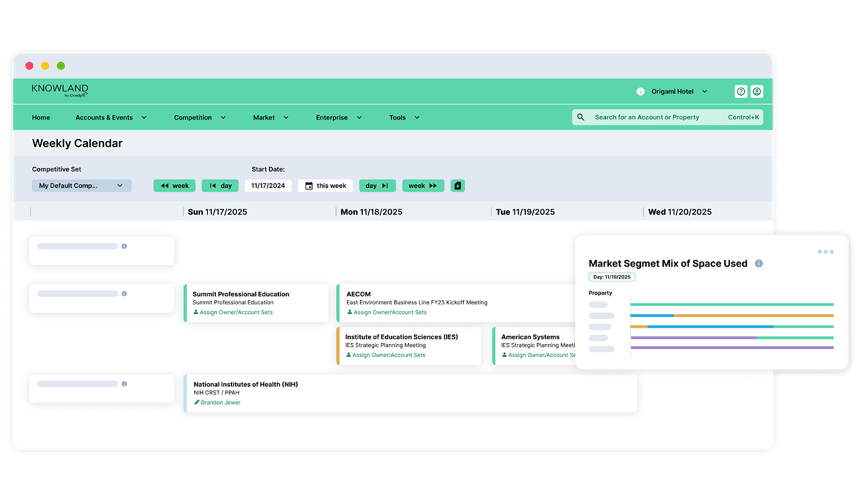Click person icon in American Systems card
Viewport: 861px width, 504px height.
click(504, 355)
